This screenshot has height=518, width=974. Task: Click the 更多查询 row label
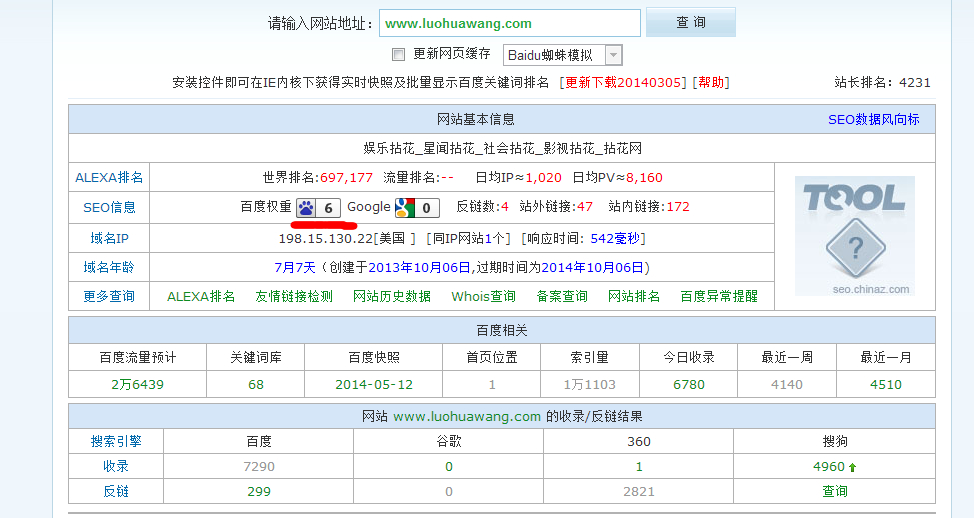click(x=109, y=296)
